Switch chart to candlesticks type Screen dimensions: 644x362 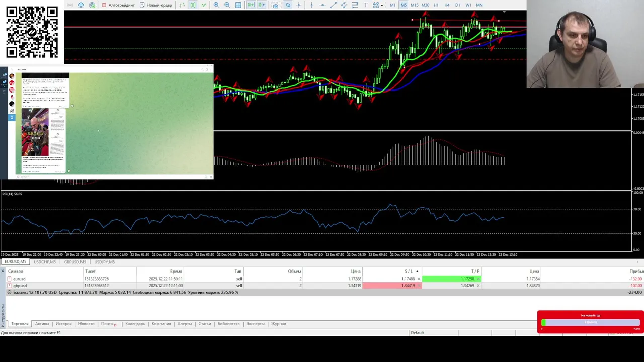[x=193, y=5]
